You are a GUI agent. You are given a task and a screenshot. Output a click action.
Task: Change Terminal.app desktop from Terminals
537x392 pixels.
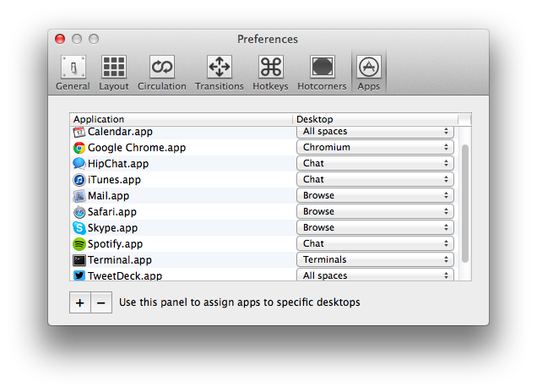pos(375,260)
